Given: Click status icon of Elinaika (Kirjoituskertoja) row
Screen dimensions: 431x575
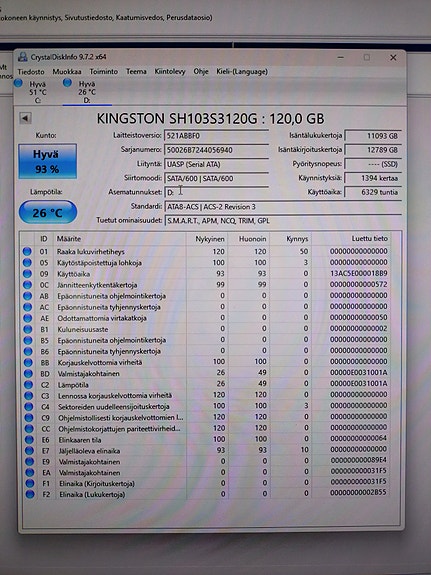Looking at the screenshot, I should [x=30, y=483].
